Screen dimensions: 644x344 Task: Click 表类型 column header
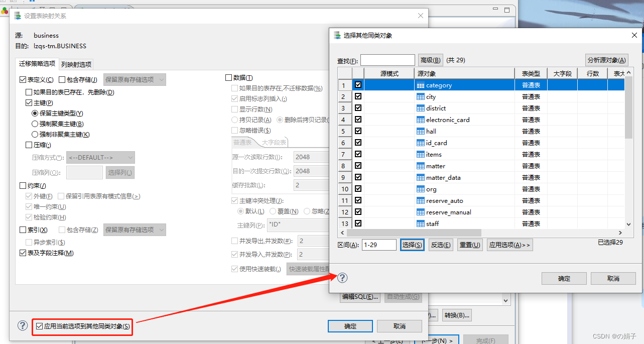click(x=531, y=73)
